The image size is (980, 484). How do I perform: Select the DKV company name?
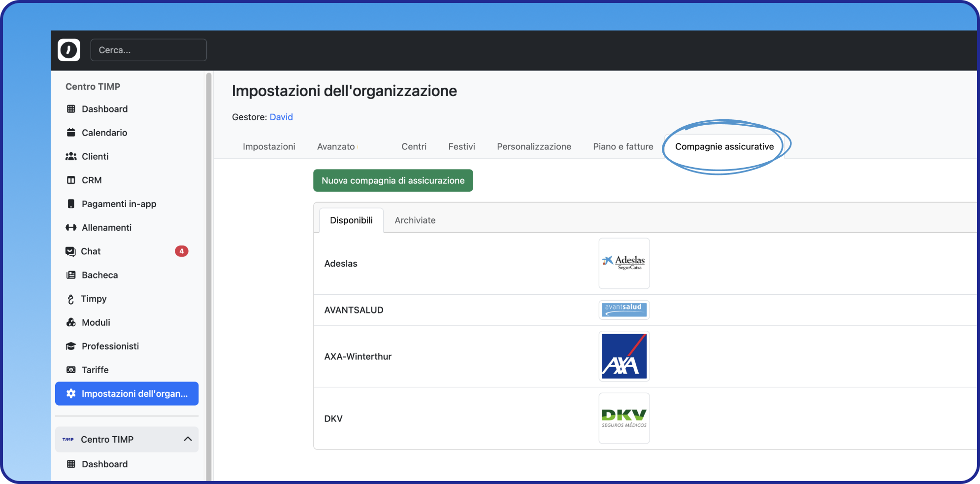pos(333,418)
